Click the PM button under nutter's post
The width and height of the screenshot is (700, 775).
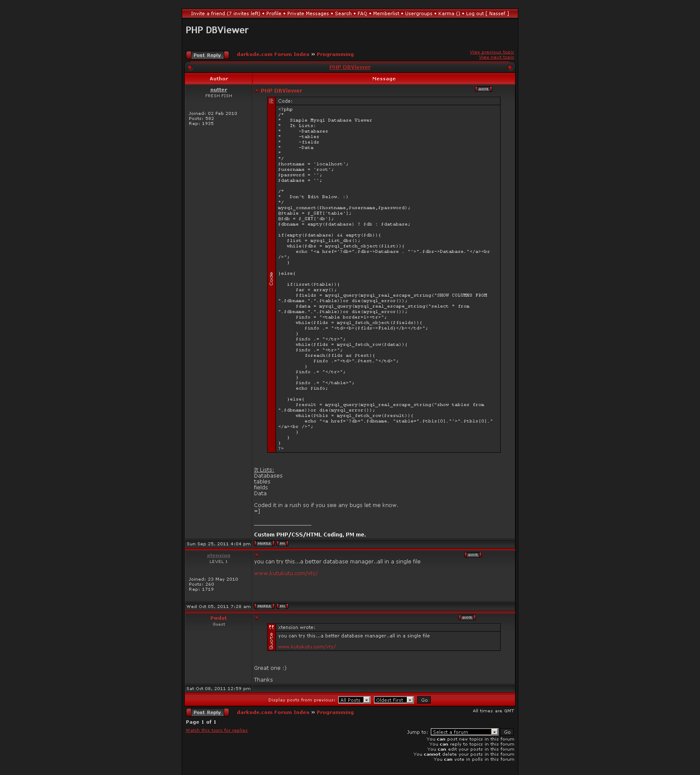(x=282, y=544)
